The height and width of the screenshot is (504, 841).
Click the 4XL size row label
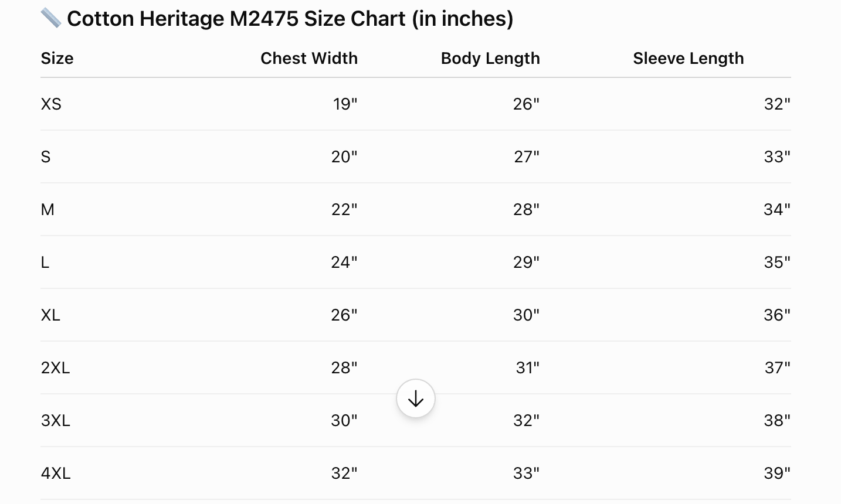pos(56,474)
